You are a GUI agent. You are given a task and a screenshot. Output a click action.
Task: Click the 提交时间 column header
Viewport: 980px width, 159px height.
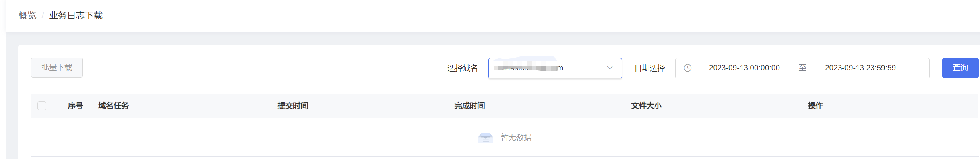pyautogui.click(x=293, y=106)
